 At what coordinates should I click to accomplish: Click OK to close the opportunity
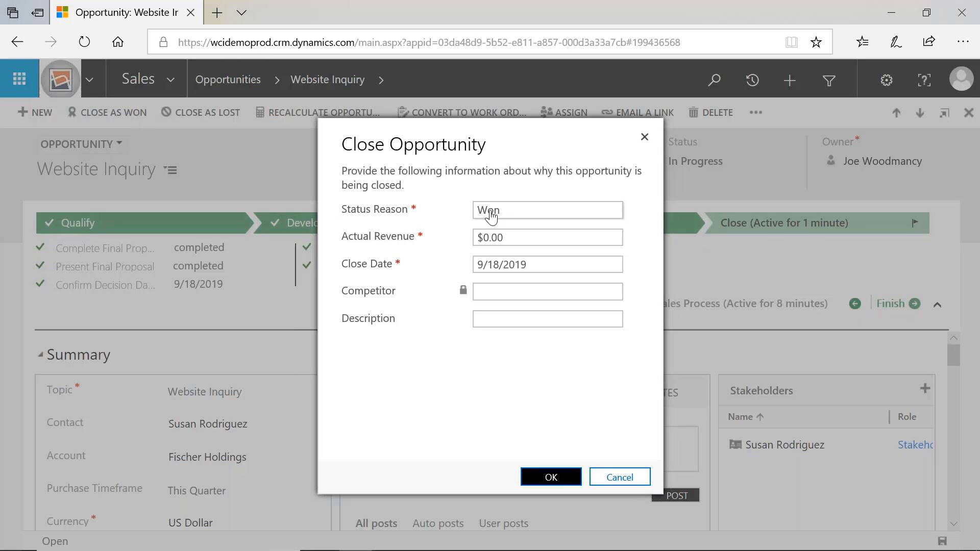pyautogui.click(x=550, y=477)
